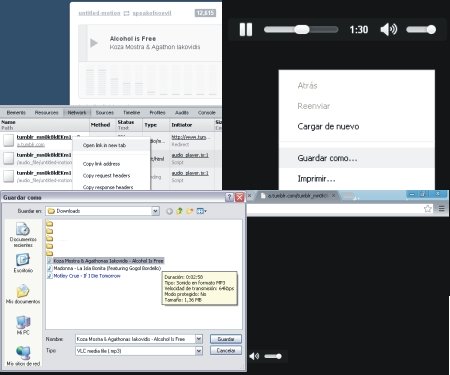Close the a.tumblr.com Chrome tab

(x=333, y=196)
